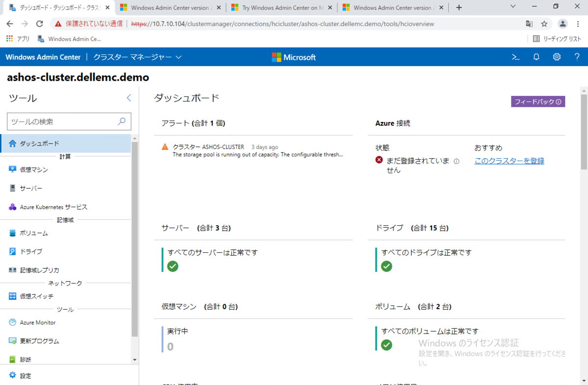Click the Microsoft logo in header
This screenshot has width=588, height=385.
(294, 57)
